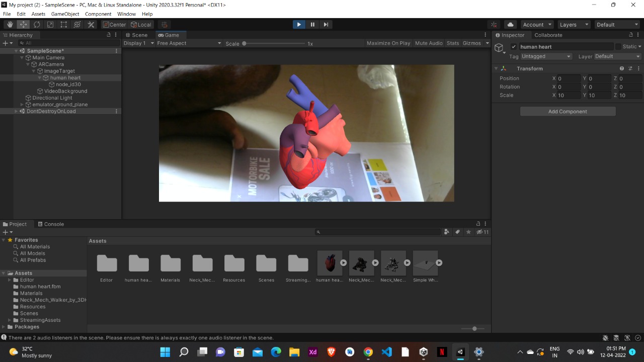Image resolution: width=644 pixels, height=362 pixels.
Task: Click the favorites star filter icon
Action: point(468,232)
